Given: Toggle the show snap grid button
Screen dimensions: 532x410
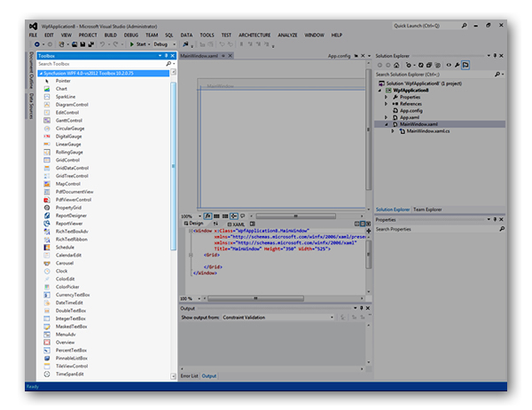Looking at the screenshot, I should click(216, 216).
